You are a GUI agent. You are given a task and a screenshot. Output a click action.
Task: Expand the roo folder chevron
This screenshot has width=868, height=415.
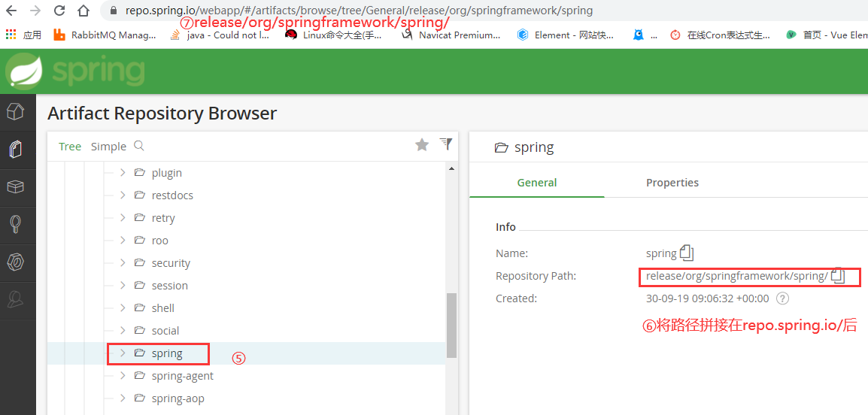[x=123, y=240]
